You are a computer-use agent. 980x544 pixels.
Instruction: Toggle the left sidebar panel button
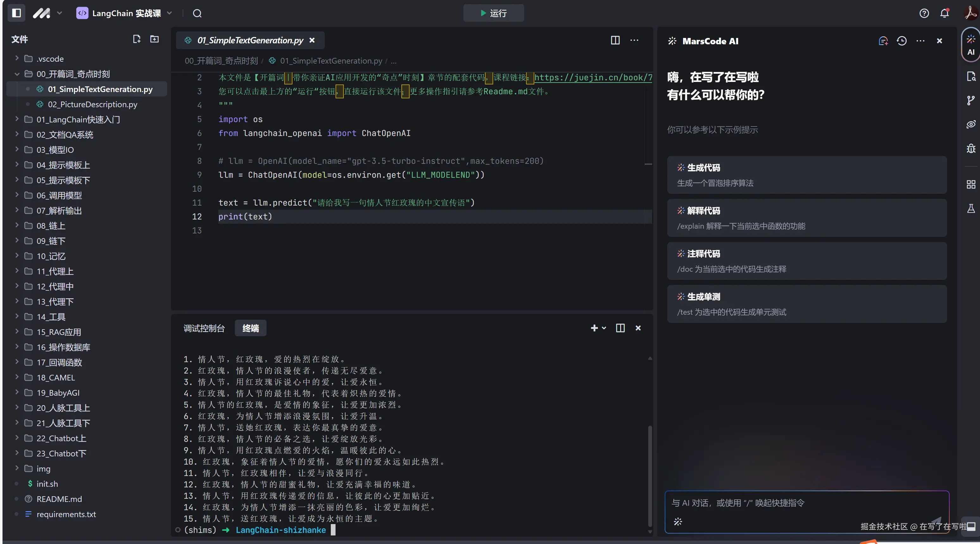(x=16, y=13)
